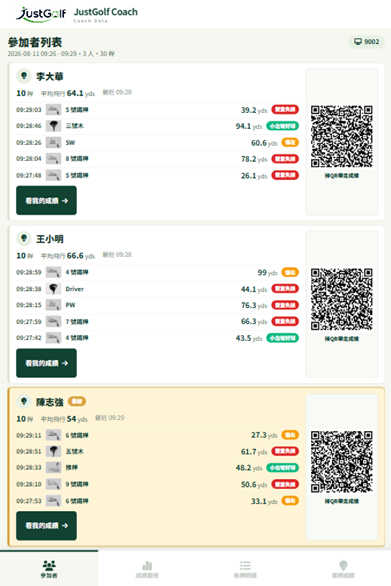Click the player name 王小明
This screenshot has height=586, width=391.
[x=50, y=238]
